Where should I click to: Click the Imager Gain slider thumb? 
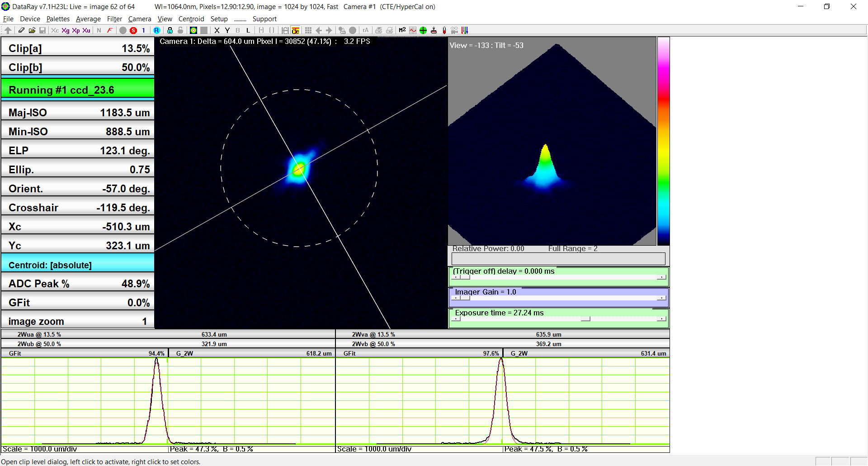tap(465, 298)
